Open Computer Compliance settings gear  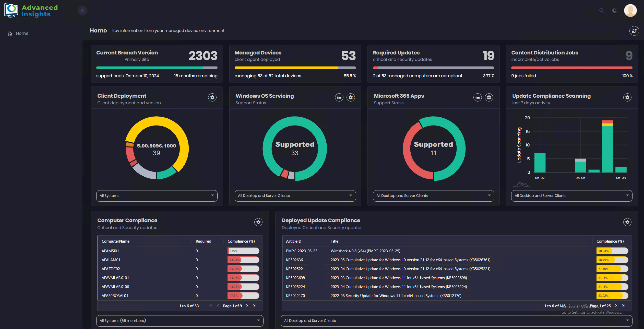(258, 222)
